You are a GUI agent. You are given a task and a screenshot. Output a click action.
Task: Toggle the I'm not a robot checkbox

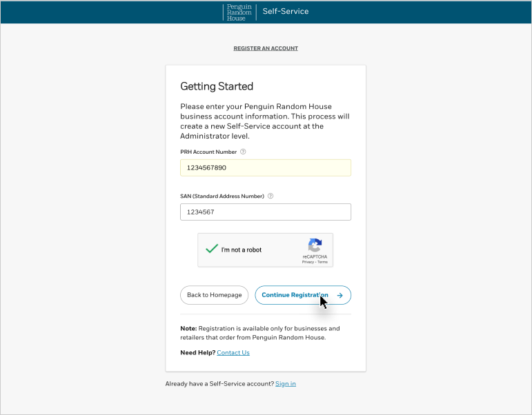(x=211, y=249)
